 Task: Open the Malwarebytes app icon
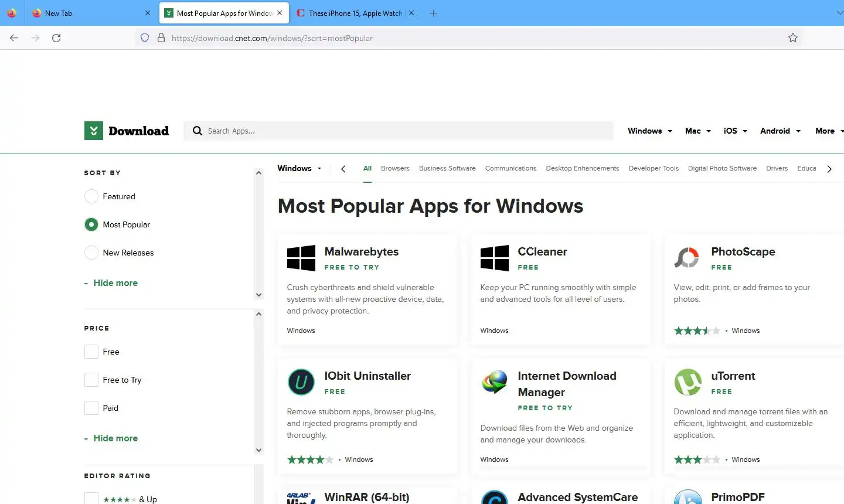[x=301, y=258]
